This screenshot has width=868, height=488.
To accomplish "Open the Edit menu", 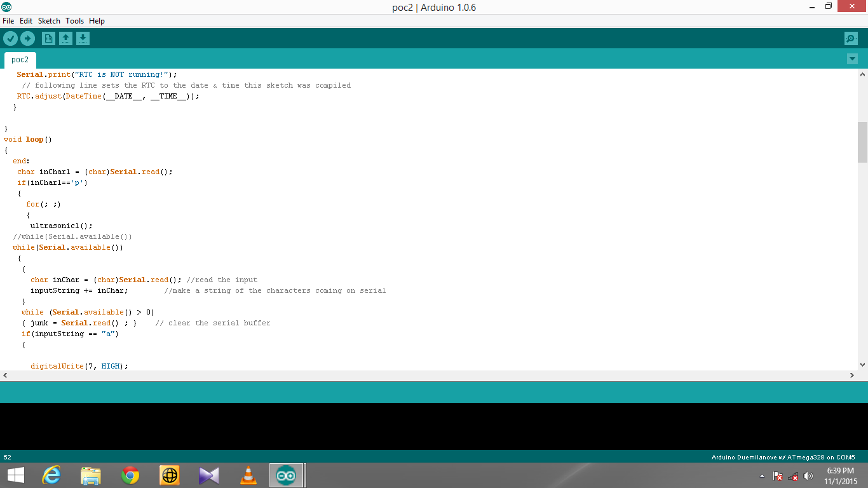I will [26, 21].
